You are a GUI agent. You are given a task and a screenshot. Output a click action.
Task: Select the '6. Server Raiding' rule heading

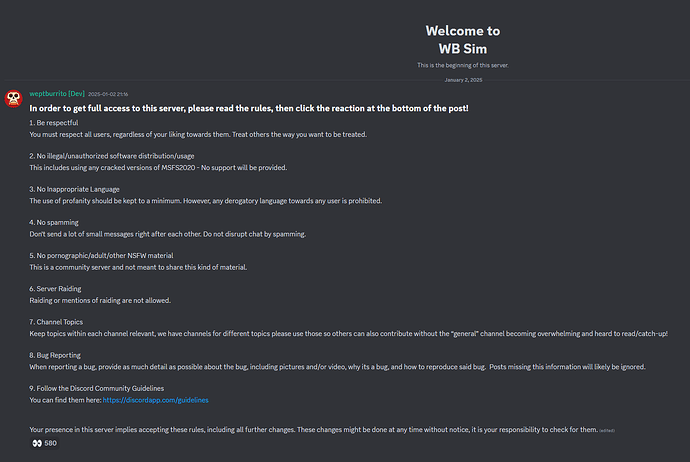[55, 289]
